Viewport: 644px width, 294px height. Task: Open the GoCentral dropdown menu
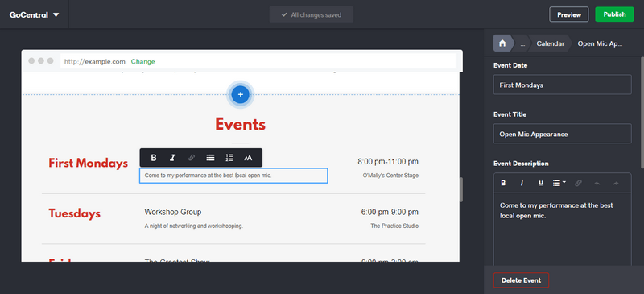(x=35, y=14)
